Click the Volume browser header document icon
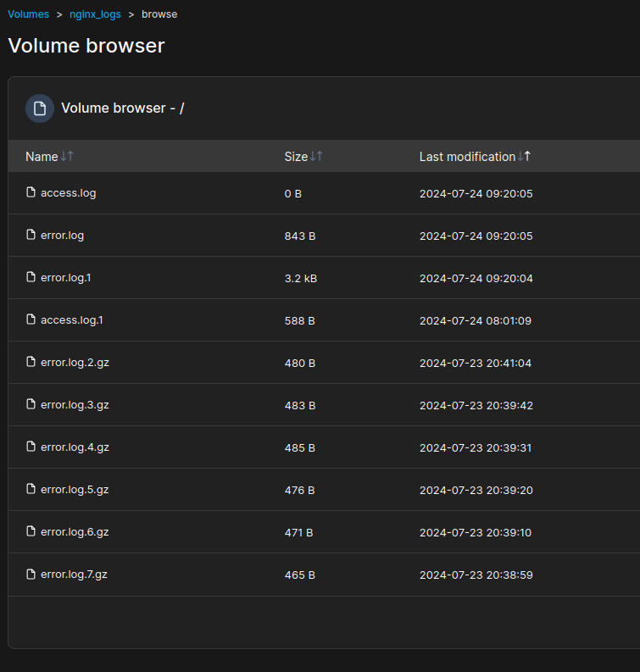The height and width of the screenshot is (672, 640). click(x=40, y=108)
